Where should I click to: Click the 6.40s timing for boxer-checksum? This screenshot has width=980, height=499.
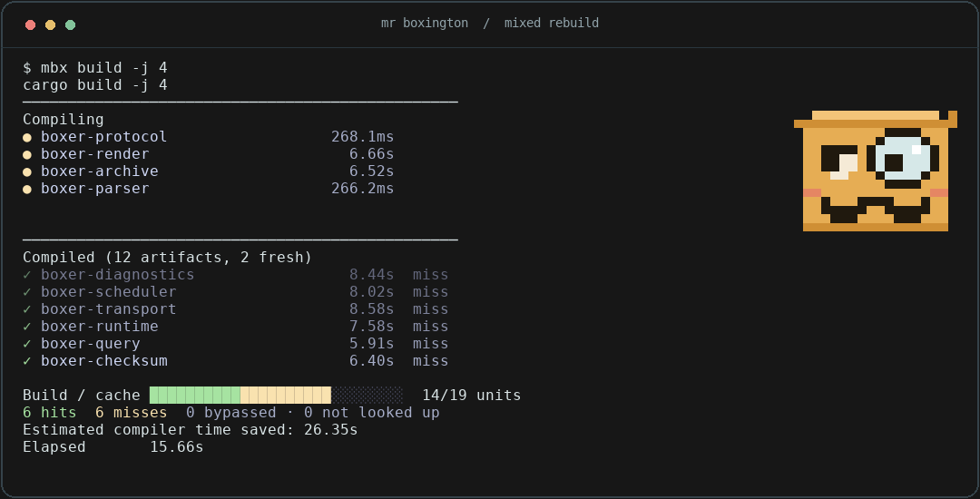click(x=372, y=361)
